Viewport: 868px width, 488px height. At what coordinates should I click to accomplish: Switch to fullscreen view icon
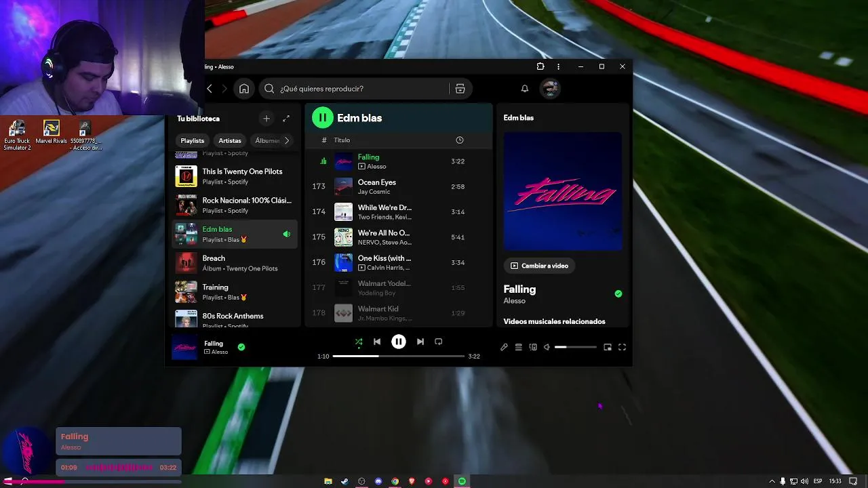(622, 347)
